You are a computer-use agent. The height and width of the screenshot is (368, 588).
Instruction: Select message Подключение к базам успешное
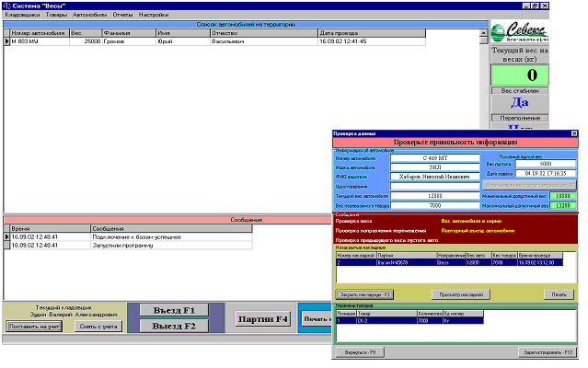point(171,236)
